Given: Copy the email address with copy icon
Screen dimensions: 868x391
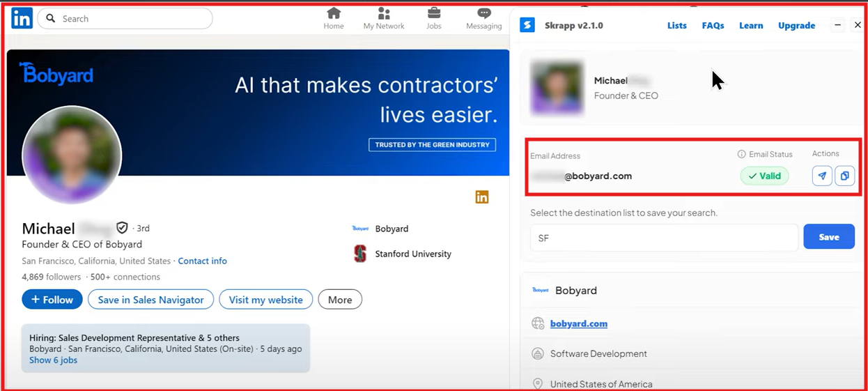Looking at the screenshot, I should (x=844, y=176).
